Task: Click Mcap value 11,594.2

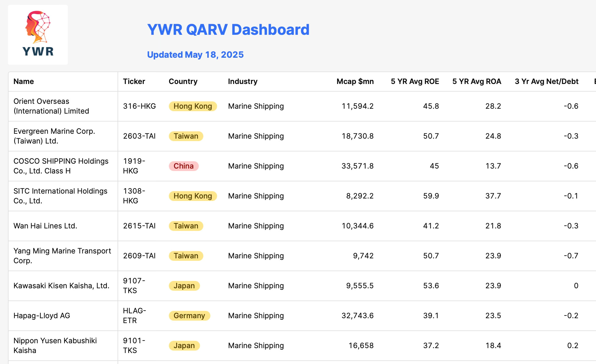Action: [358, 106]
